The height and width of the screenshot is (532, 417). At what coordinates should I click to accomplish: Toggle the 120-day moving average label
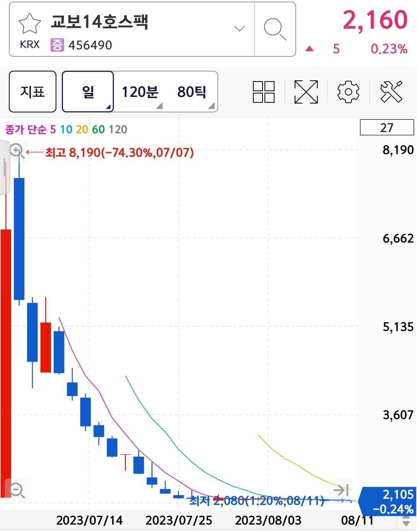tap(118, 129)
